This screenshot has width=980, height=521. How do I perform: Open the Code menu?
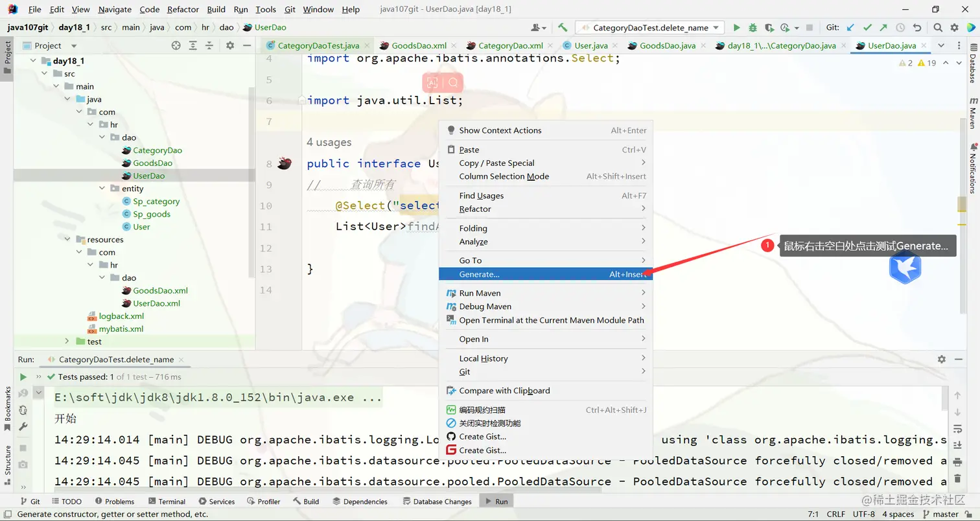click(x=149, y=10)
